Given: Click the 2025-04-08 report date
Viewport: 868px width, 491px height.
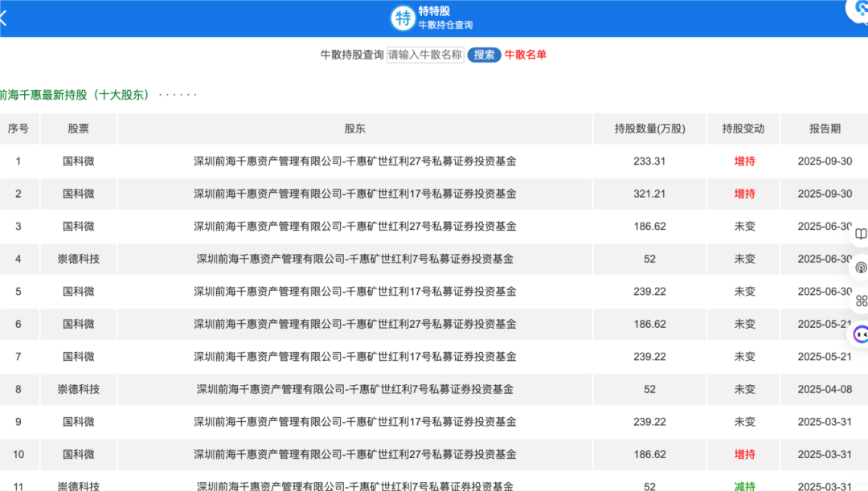Looking at the screenshot, I should pos(825,389).
